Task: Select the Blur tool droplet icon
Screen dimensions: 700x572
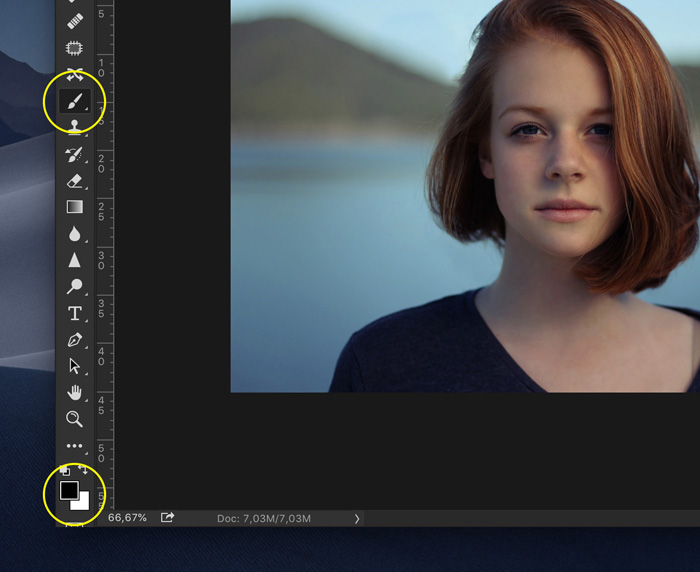Action: [x=75, y=234]
